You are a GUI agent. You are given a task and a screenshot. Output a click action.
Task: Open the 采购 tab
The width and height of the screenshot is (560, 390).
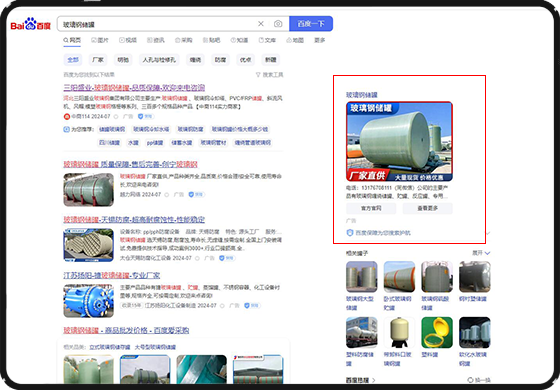tap(184, 40)
